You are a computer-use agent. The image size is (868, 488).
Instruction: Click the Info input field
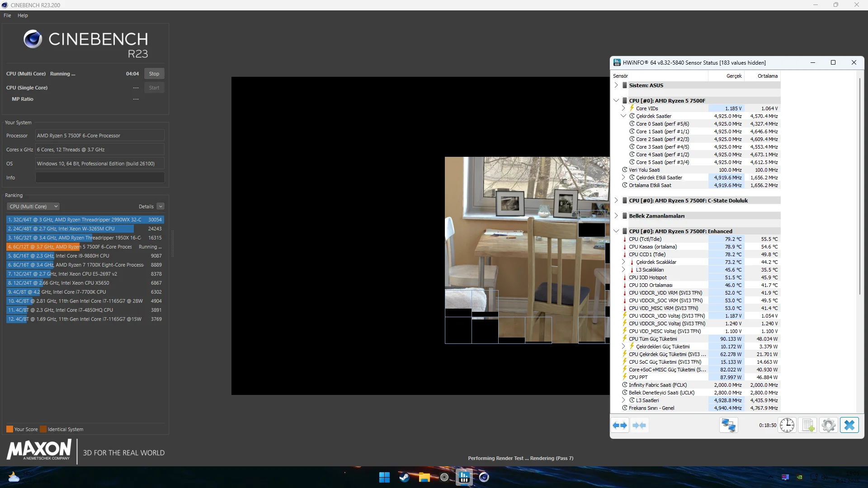100,178
